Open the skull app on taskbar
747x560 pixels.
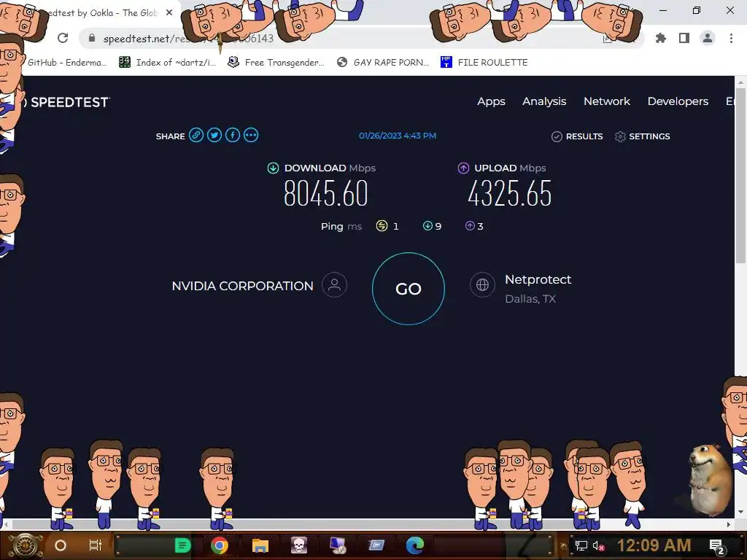(x=299, y=545)
